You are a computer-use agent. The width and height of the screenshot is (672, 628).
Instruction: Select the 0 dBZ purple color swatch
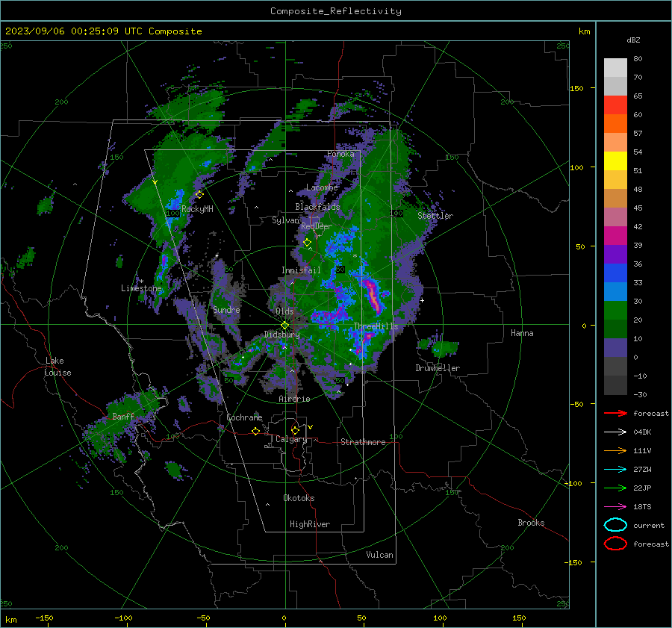pos(615,347)
